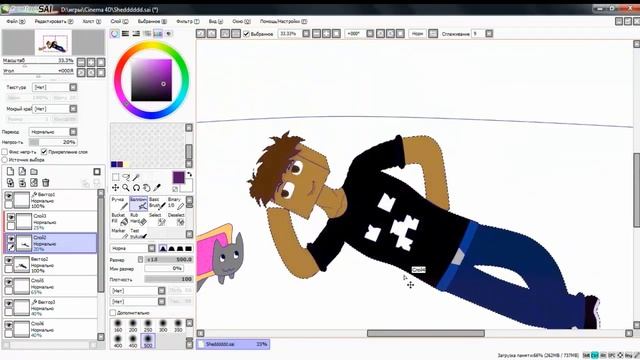The height and width of the screenshot is (360, 640).
Task: Click the purple foreground color swatch
Action: [x=178, y=177]
